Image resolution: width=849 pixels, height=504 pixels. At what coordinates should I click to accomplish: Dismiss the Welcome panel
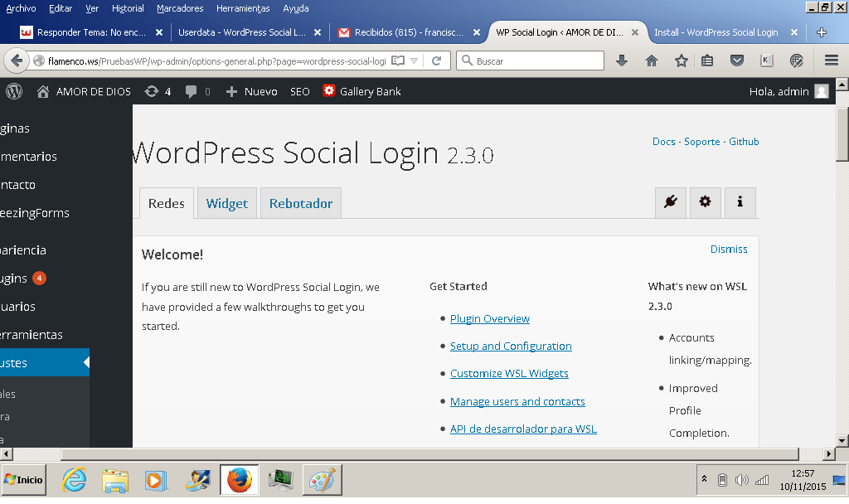click(x=729, y=249)
